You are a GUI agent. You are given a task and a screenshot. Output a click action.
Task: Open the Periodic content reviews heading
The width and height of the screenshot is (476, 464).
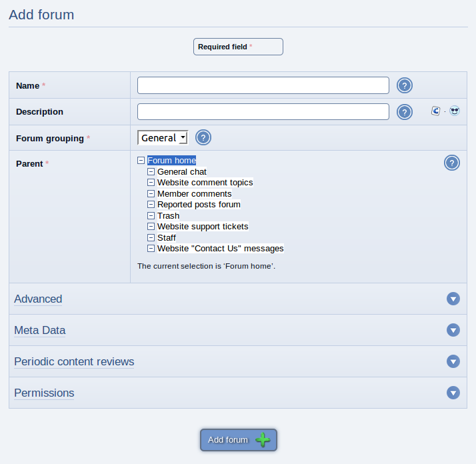[74, 361]
